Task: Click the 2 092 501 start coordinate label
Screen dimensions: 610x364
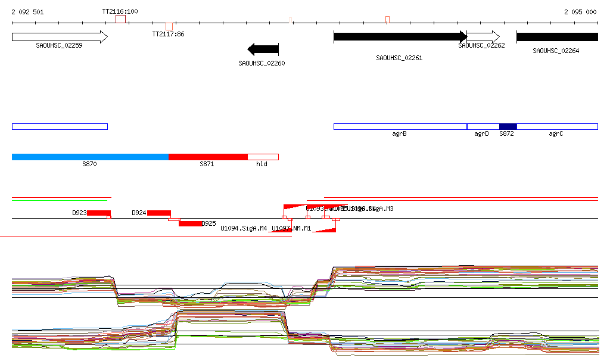Action: [x=27, y=12]
